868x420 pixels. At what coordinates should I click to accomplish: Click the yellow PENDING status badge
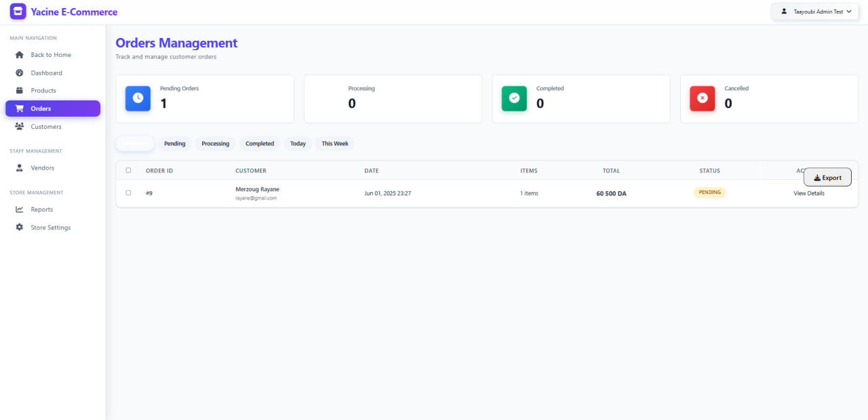point(709,193)
